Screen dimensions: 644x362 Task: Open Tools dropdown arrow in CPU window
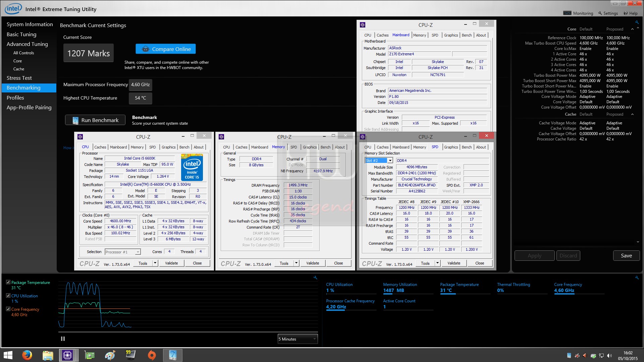tap(155, 263)
